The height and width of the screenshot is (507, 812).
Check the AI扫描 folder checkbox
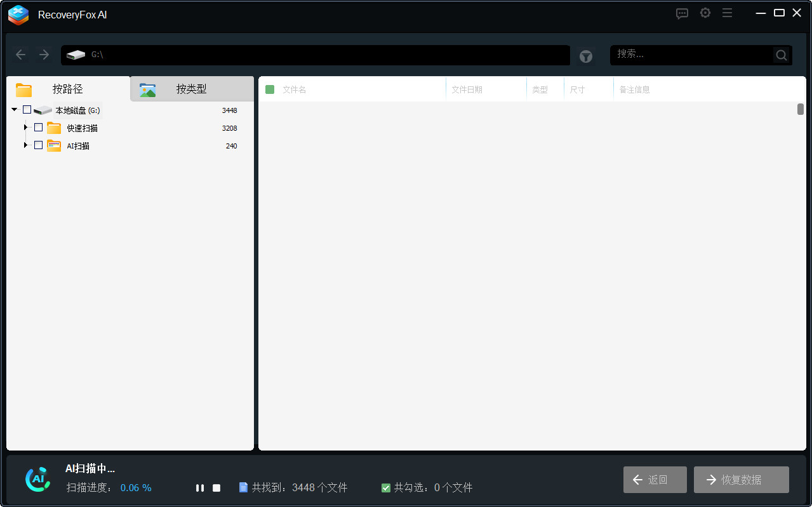[38, 145]
